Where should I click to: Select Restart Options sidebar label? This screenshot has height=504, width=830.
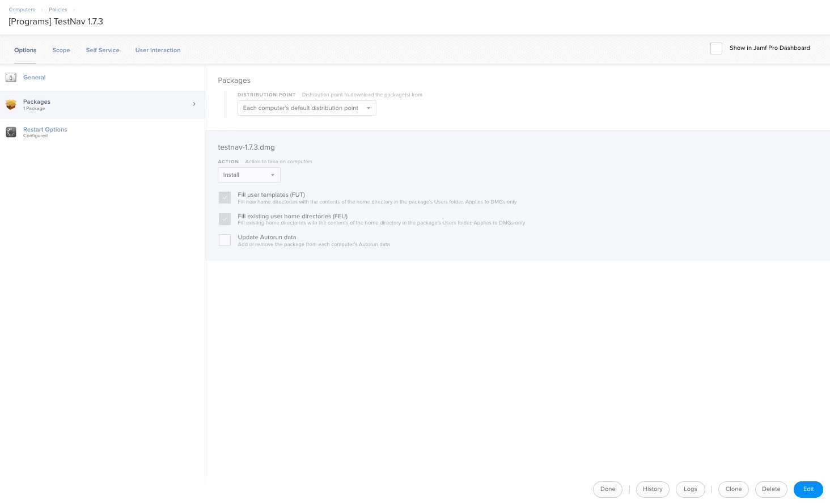tap(45, 129)
